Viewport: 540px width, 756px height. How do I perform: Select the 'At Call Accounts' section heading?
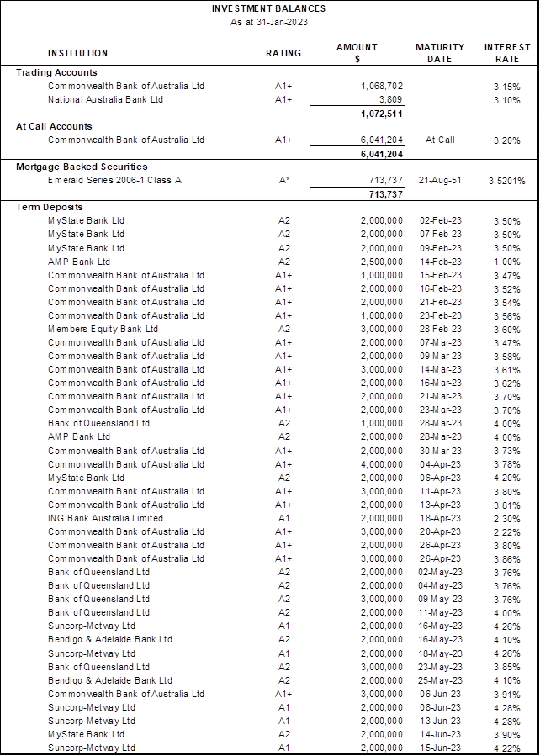54,126
